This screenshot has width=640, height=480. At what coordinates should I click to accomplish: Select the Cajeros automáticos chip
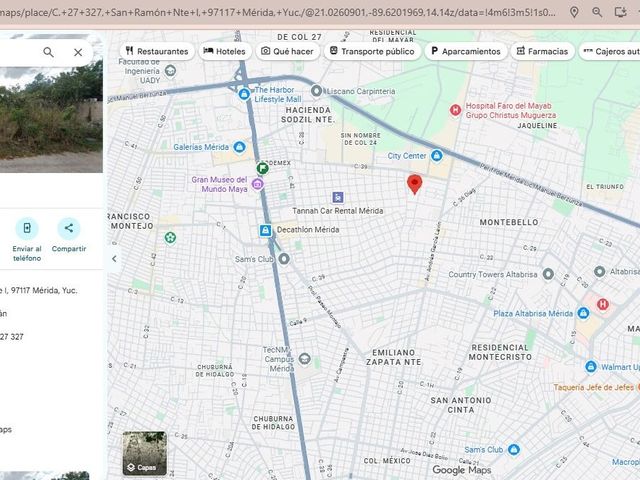tap(609, 51)
